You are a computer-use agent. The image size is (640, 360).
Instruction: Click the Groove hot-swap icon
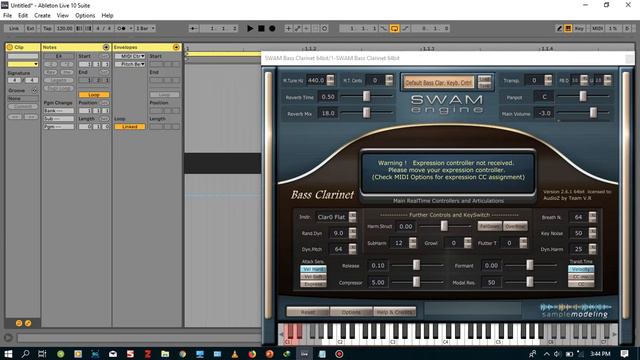click(x=34, y=91)
